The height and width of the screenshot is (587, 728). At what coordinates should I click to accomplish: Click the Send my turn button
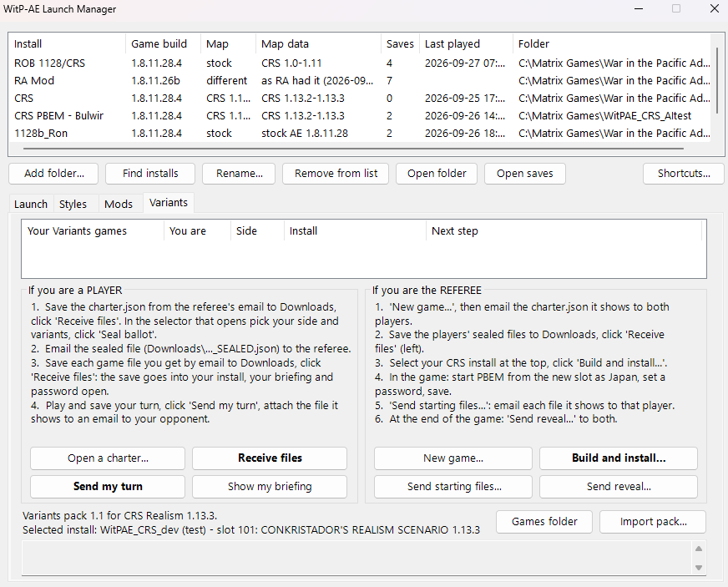tap(108, 487)
